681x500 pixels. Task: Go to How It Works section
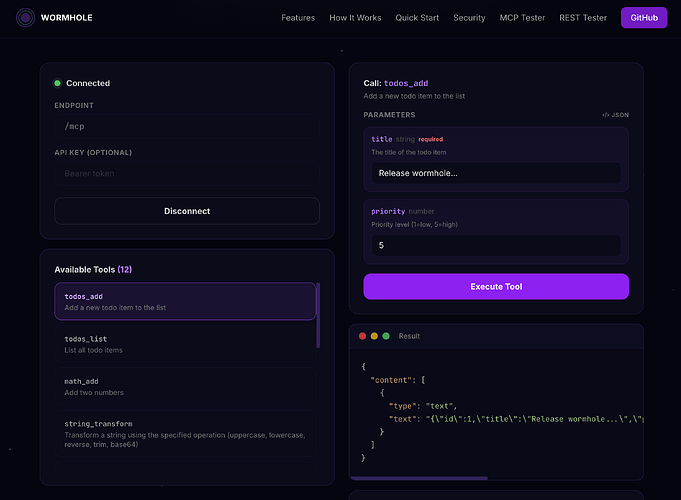click(355, 18)
